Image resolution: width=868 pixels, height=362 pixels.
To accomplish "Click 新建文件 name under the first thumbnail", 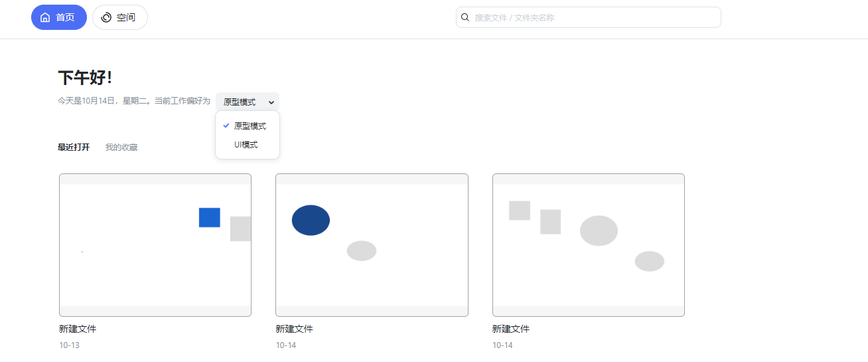I will pyautogui.click(x=78, y=329).
